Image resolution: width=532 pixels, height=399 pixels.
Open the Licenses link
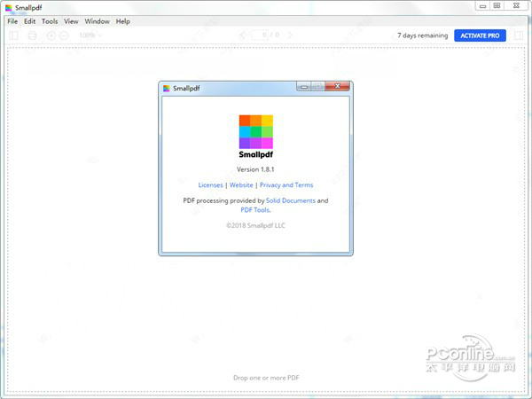pos(210,185)
